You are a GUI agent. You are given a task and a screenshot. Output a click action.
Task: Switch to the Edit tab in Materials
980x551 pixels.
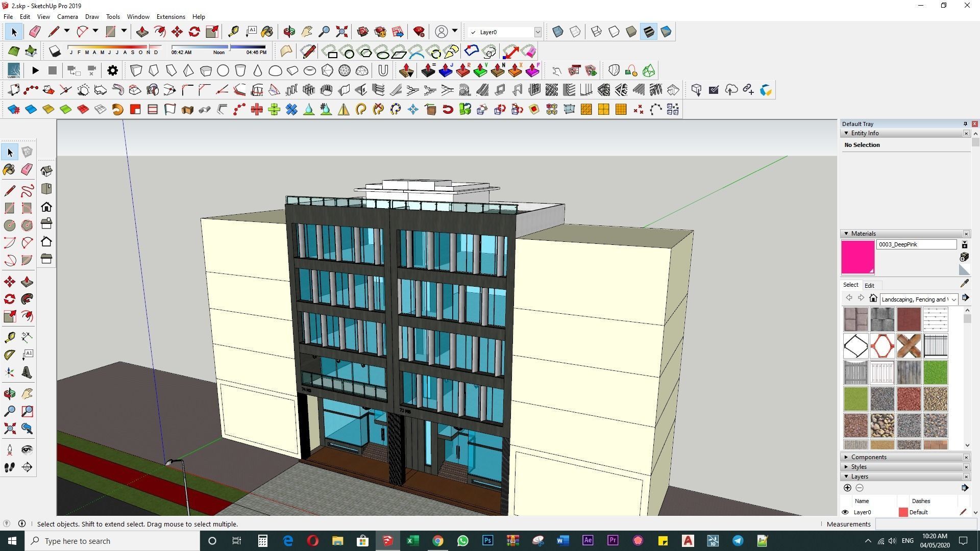[x=869, y=286]
